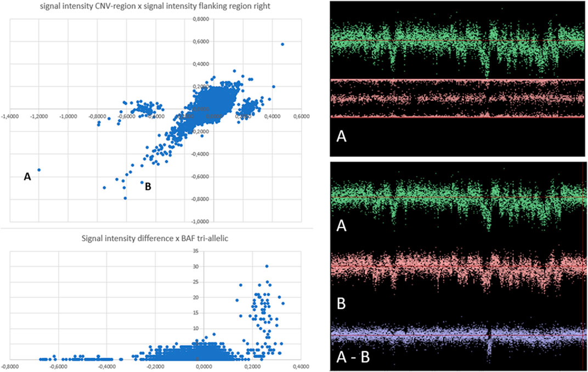Click '-0,6000' on the top chart's y-axis

pos(200,177)
